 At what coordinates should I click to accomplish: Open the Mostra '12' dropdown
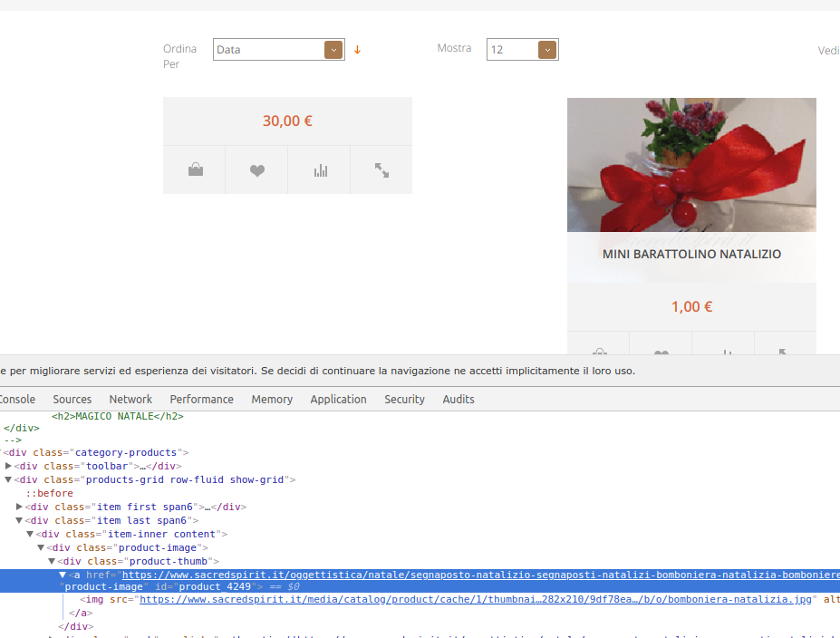(522, 50)
